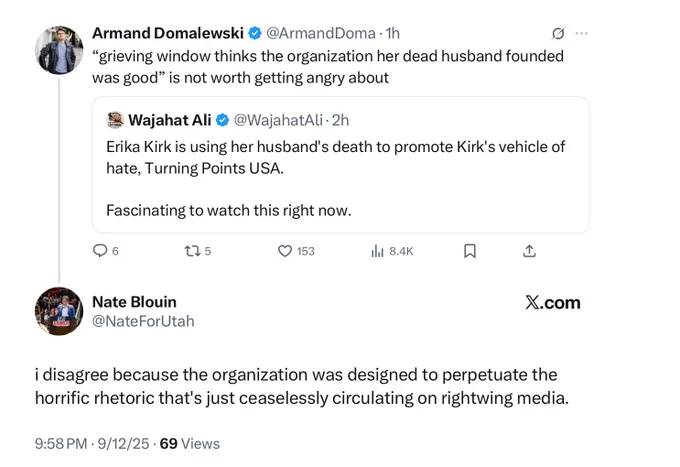Click the repost retweet icon

[192, 251]
